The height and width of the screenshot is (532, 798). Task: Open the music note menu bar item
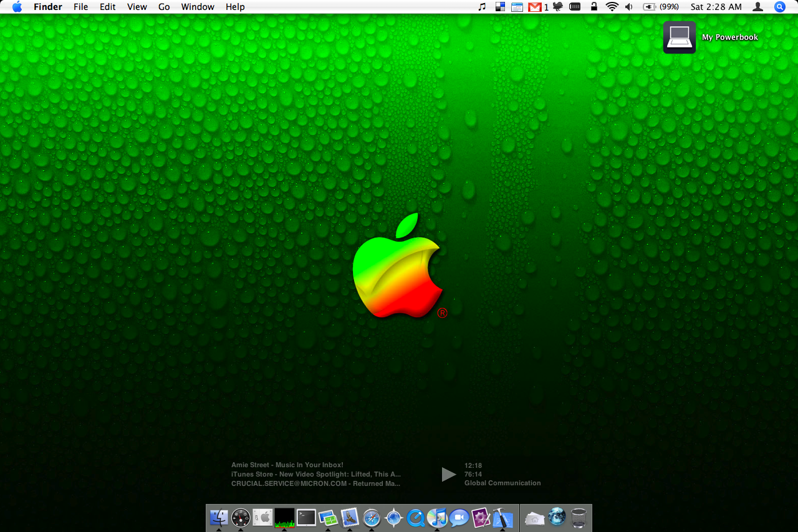(481, 7)
